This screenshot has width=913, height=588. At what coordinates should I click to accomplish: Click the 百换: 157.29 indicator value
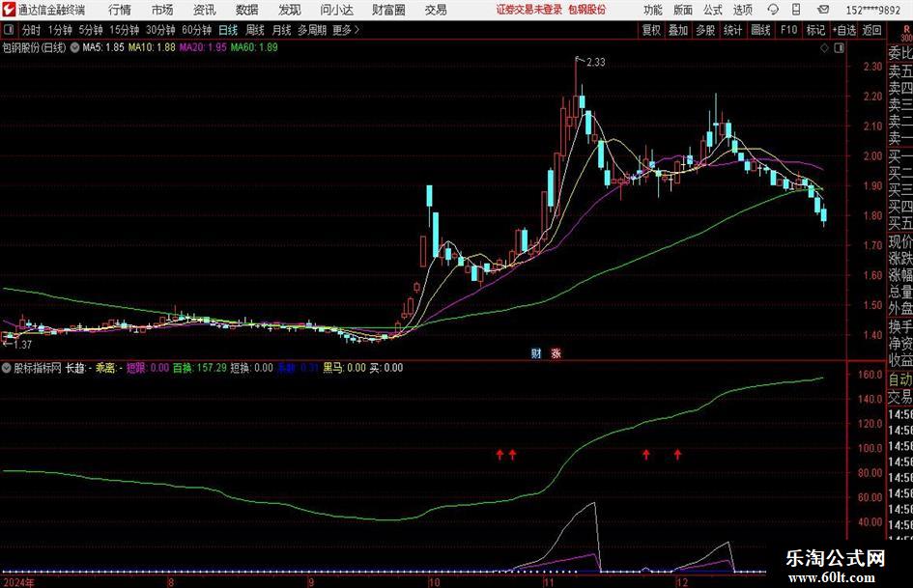tap(200, 368)
